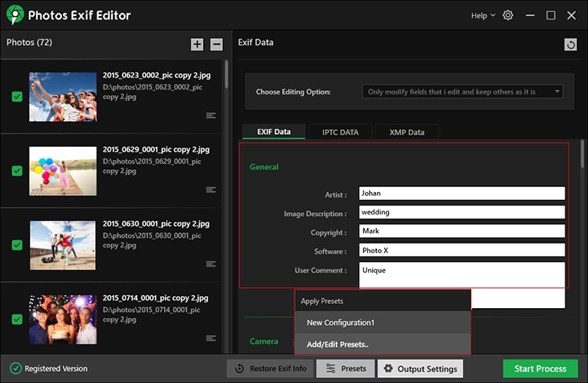The image size is (588, 383).
Task: Click the Restore Exif Info button
Action: (x=270, y=368)
